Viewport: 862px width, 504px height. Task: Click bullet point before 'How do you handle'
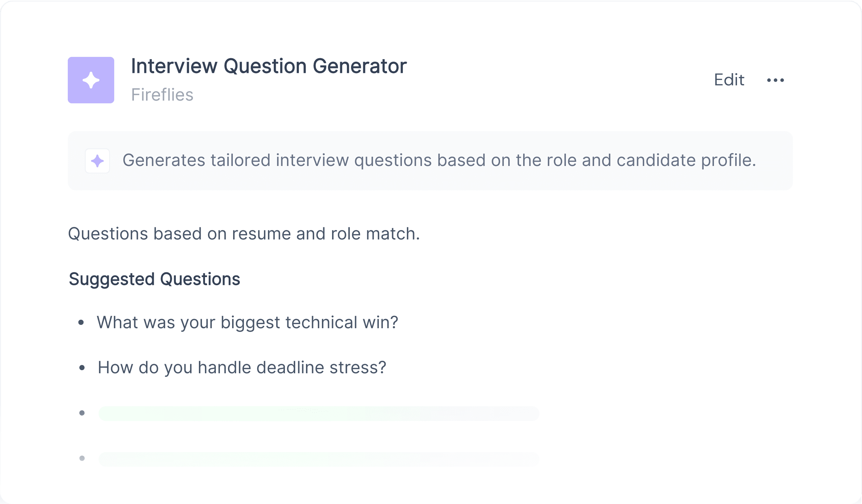[x=82, y=368]
